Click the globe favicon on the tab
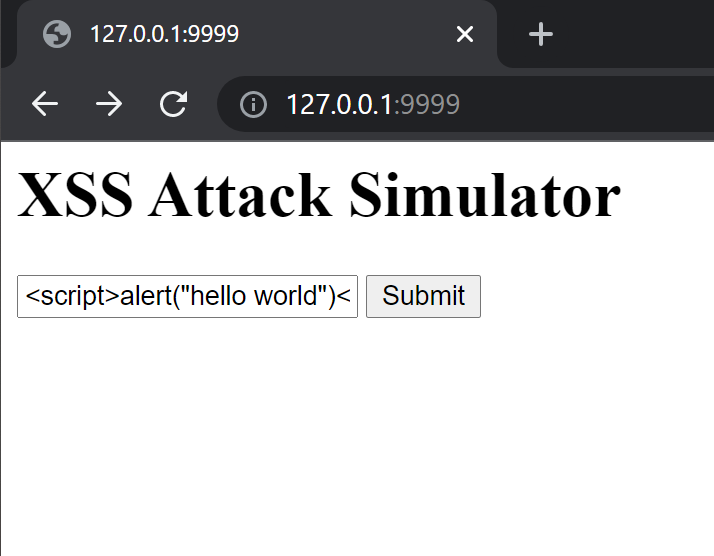This screenshot has height=556, width=714. pos(57,34)
